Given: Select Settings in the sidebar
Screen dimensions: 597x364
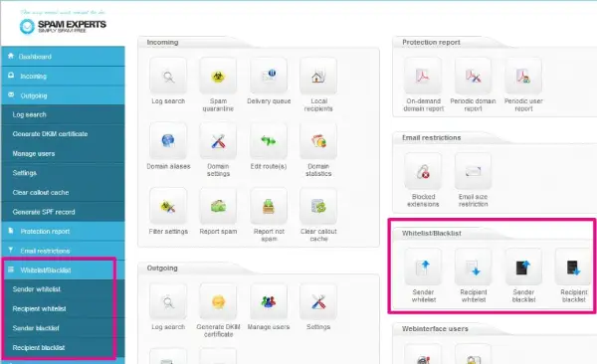Looking at the screenshot, I should coord(64,173).
